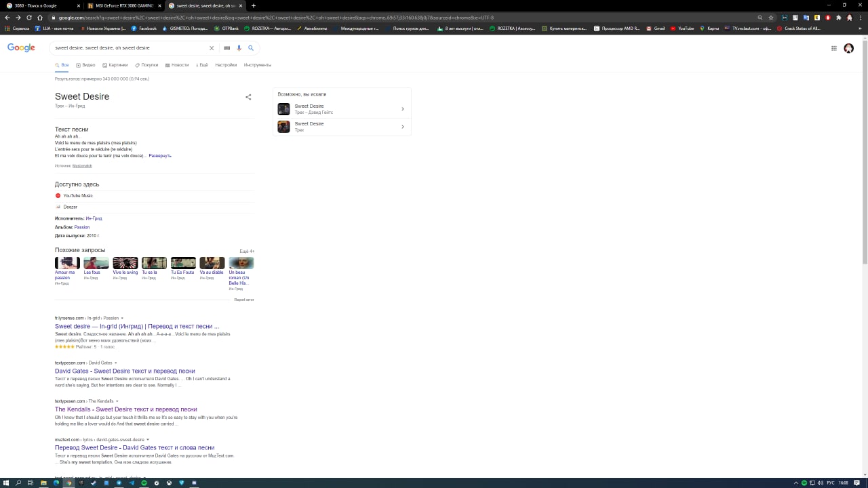Submit the search with the magnifier icon
868x488 pixels.
click(x=251, y=48)
